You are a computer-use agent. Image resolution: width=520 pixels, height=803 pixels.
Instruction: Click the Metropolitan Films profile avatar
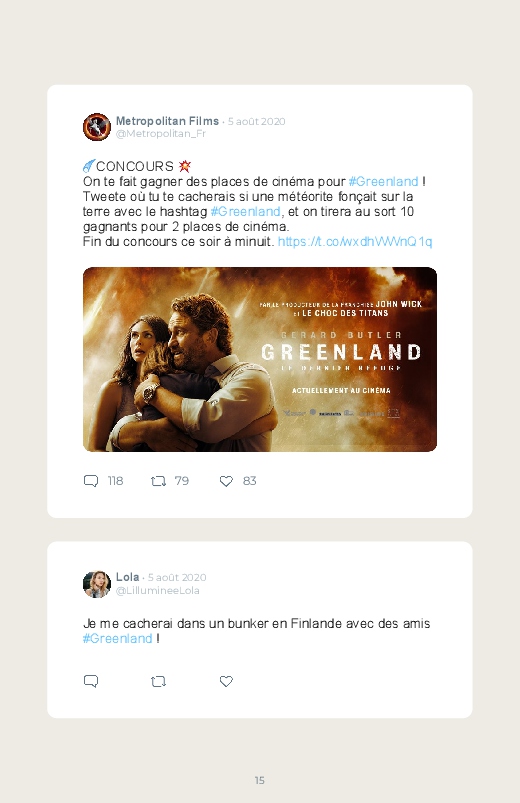pos(97,127)
